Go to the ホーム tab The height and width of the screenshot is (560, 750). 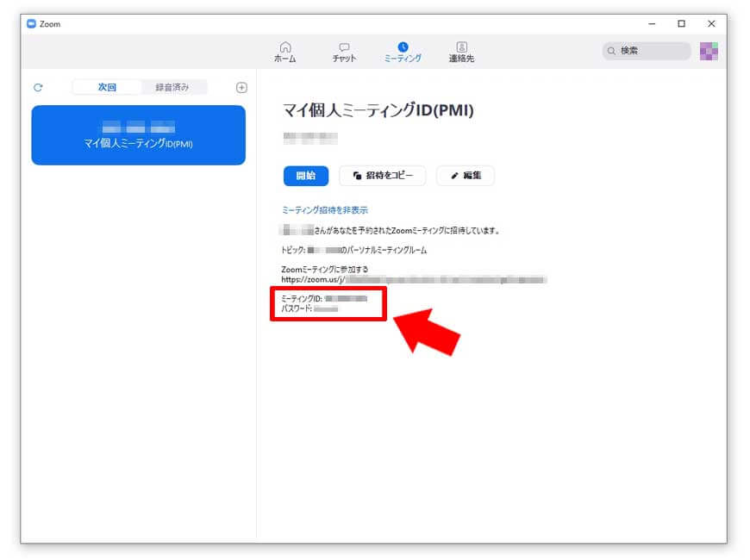coord(285,53)
